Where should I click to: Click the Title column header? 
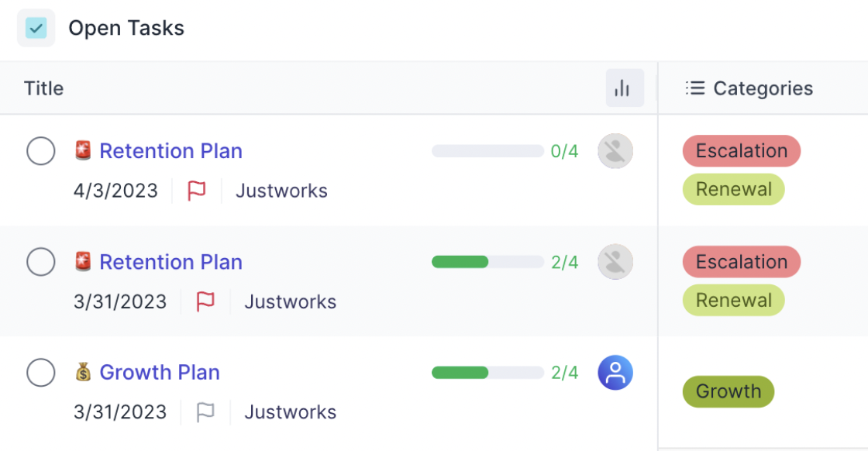[44, 88]
